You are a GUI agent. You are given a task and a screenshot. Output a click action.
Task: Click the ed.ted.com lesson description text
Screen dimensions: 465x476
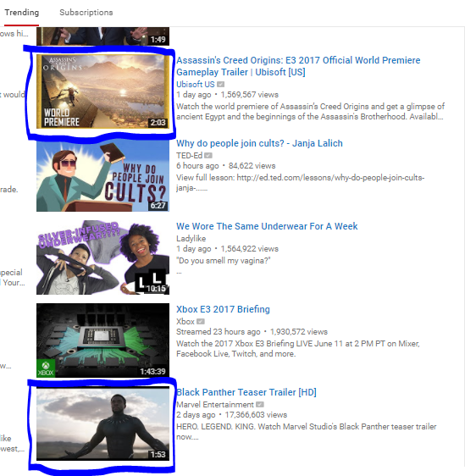point(301,182)
